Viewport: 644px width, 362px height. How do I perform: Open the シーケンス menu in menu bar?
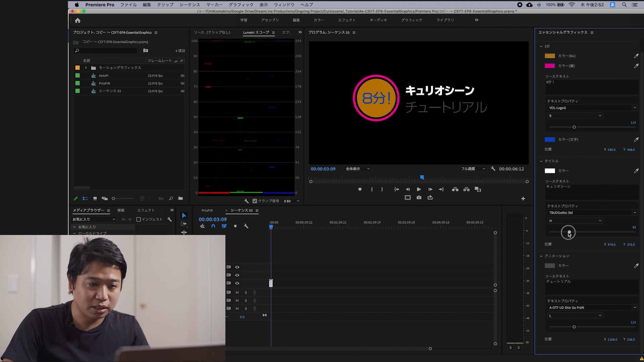190,5
